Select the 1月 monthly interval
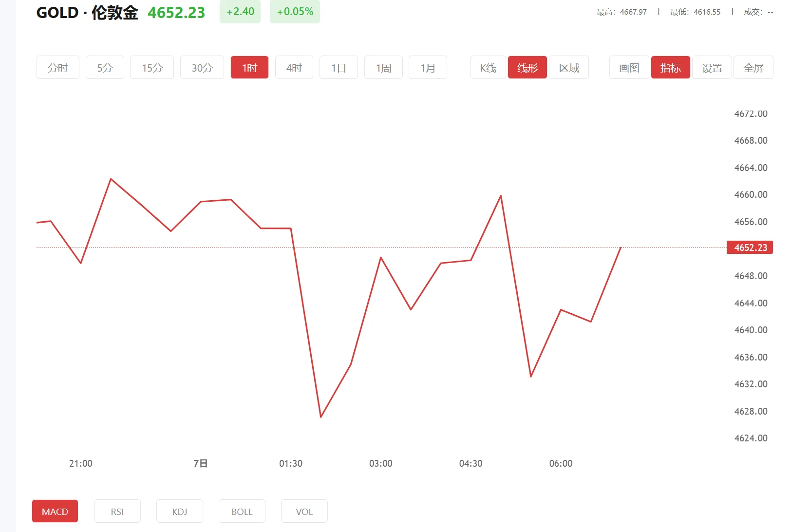The image size is (791, 532). coord(427,67)
